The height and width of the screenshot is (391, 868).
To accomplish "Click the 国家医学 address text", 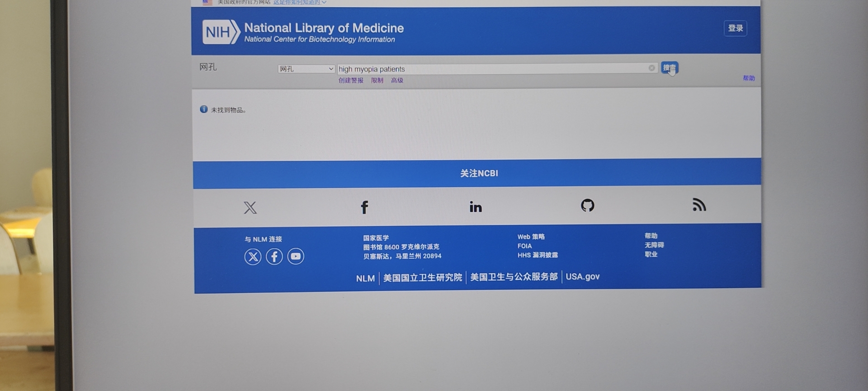I will [x=376, y=238].
